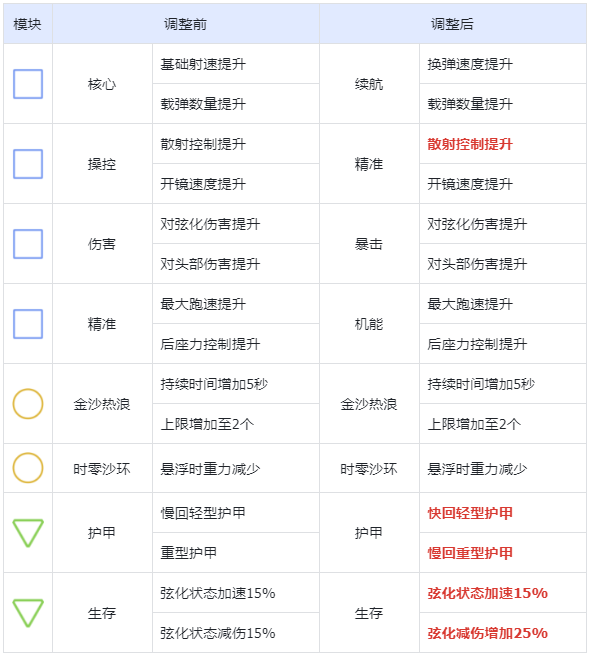Click red text 弦化减伤增加25%
Viewport: 590px width, 656px height.
point(487,633)
